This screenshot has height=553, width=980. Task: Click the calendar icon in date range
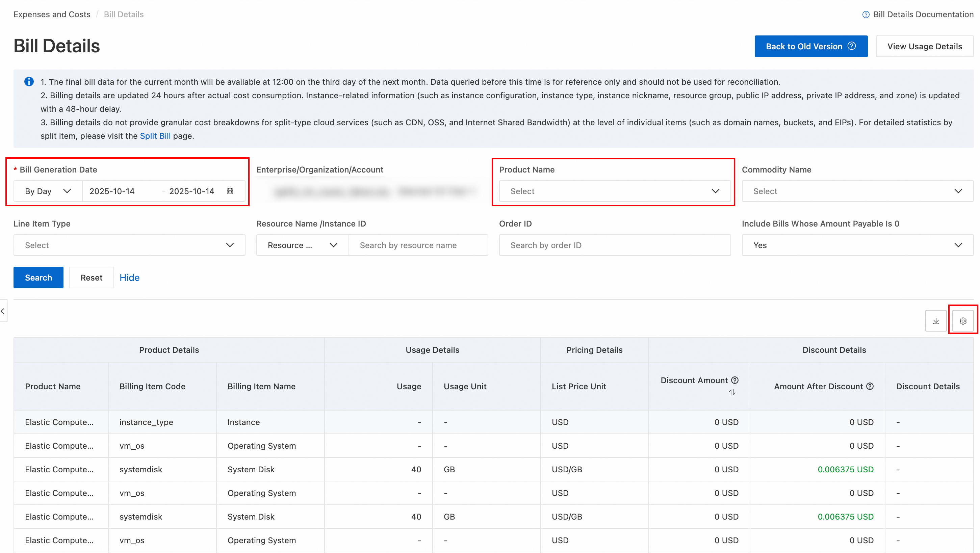tap(230, 191)
